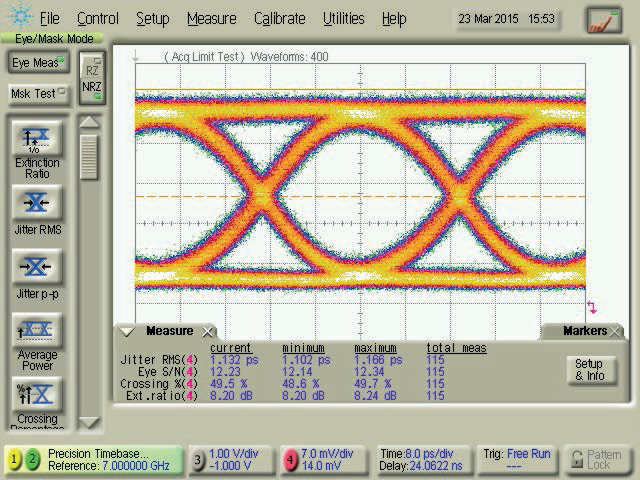Close the Measure tab with its X

[x=208, y=332]
